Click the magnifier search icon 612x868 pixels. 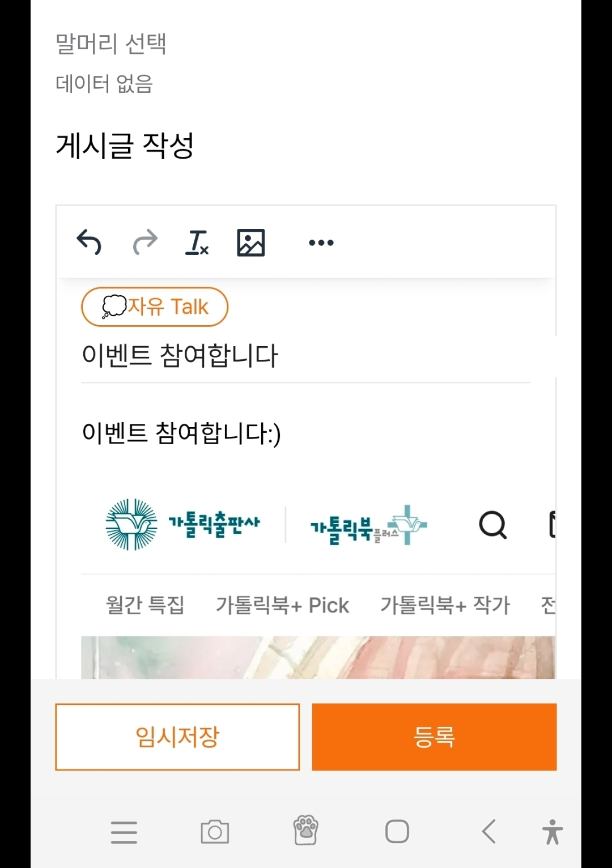[492, 525]
